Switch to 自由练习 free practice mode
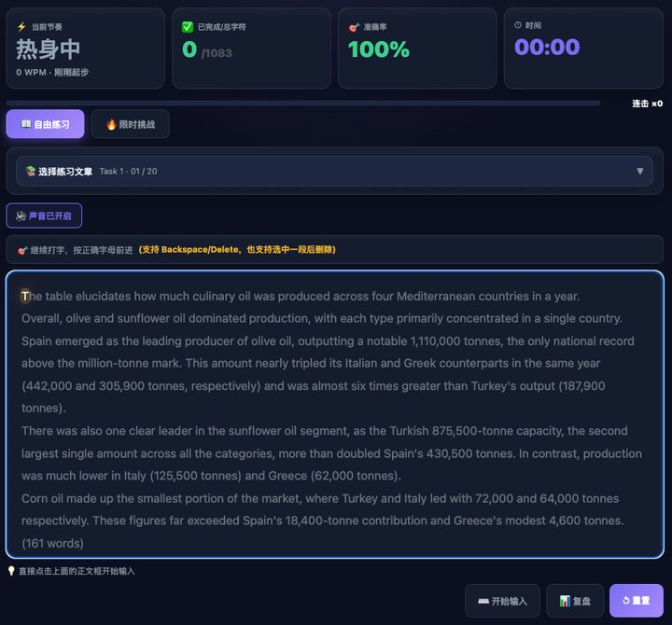The image size is (672, 625). click(x=45, y=124)
